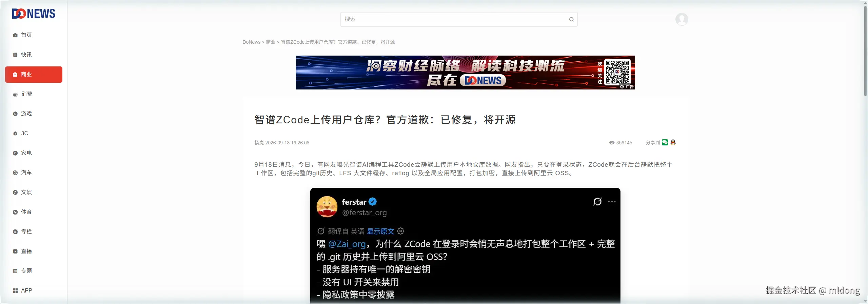Share the article via WeChat icon
This screenshot has width=868, height=304.
(665, 142)
